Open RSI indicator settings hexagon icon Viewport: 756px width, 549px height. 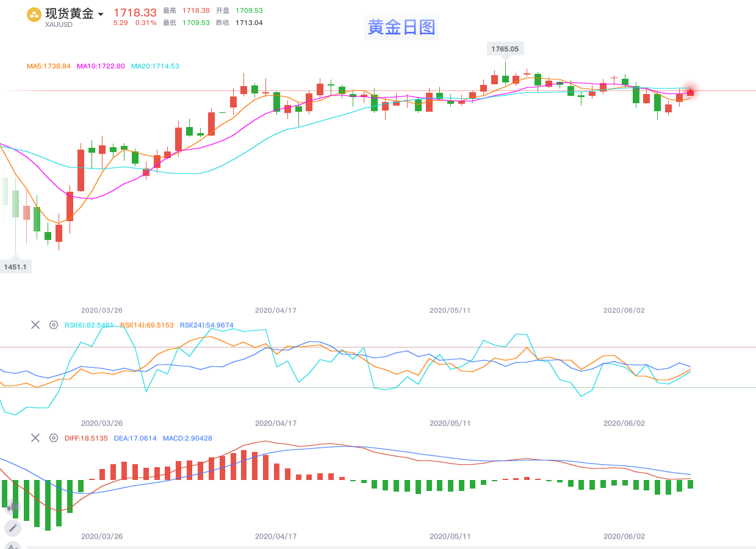tap(54, 325)
